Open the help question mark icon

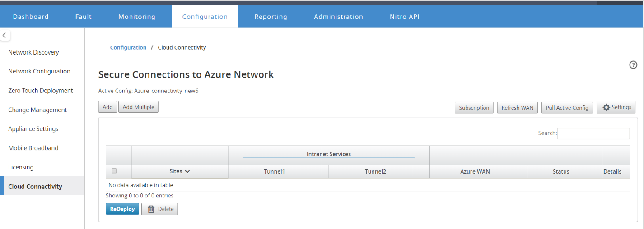click(x=633, y=65)
